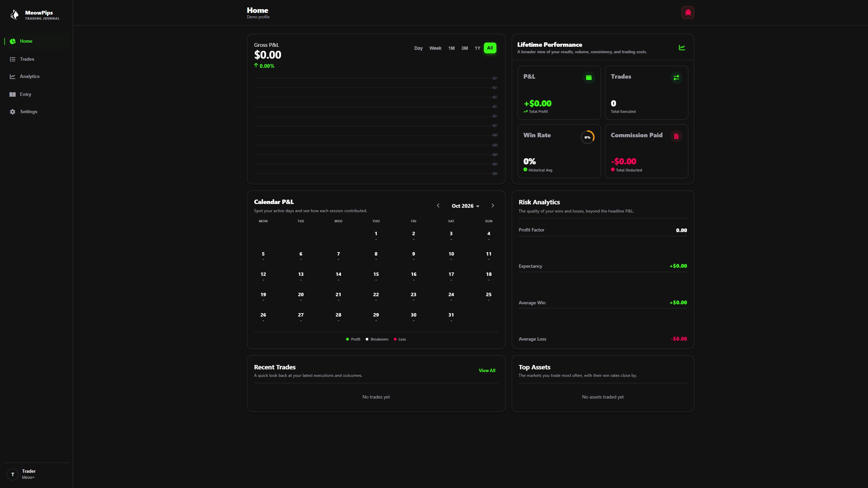Click the Analytics chart icon in sidebar
Image resolution: width=868 pixels, height=488 pixels.
pos(13,77)
